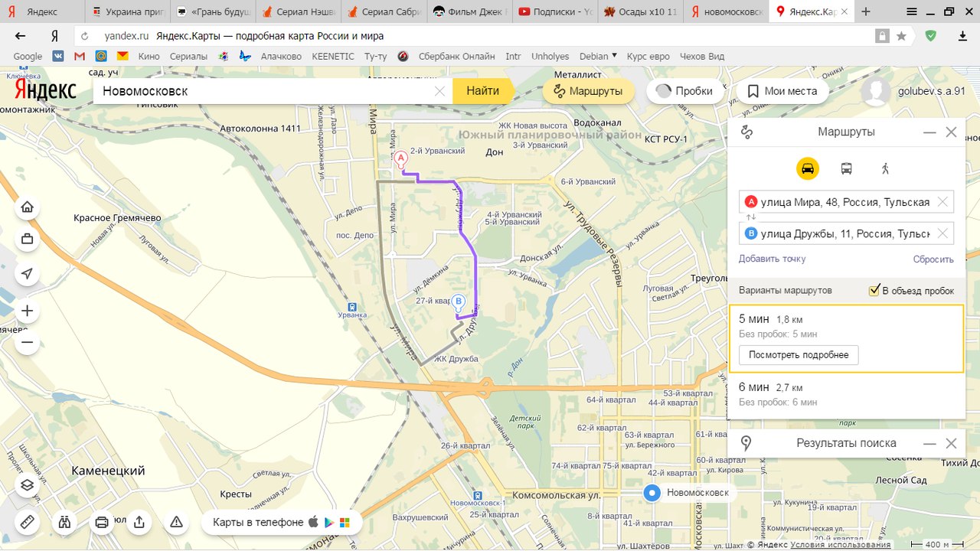Open the browser downloads icon

click(963, 36)
